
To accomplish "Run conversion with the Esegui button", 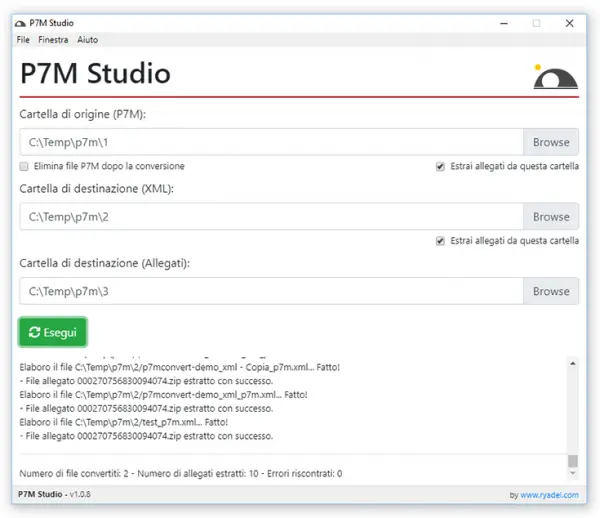I will (x=53, y=332).
